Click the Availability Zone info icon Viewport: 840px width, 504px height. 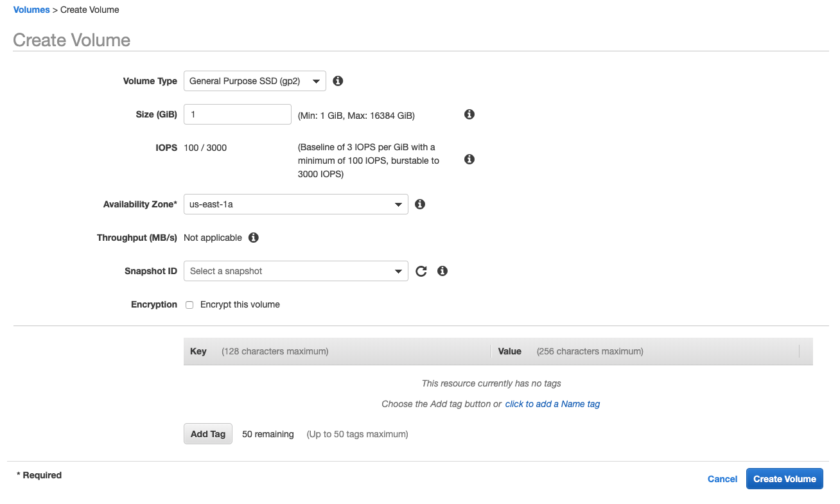pos(420,204)
